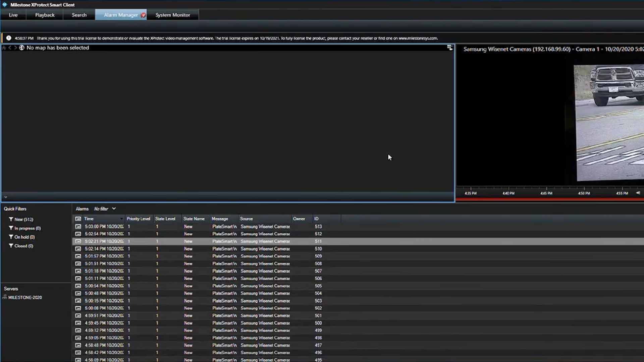Click Message cell of alarm 508
Viewport: 644px width, 362px height.
(x=224, y=263)
